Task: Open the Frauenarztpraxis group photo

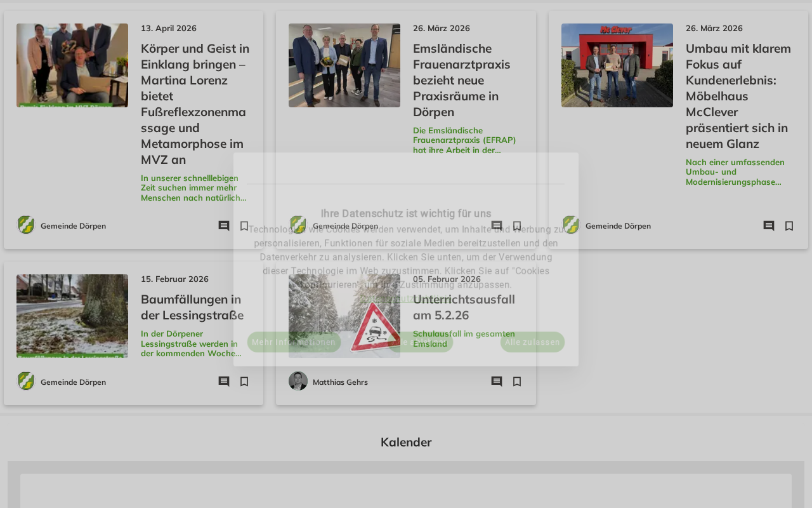Action: coord(344,65)
